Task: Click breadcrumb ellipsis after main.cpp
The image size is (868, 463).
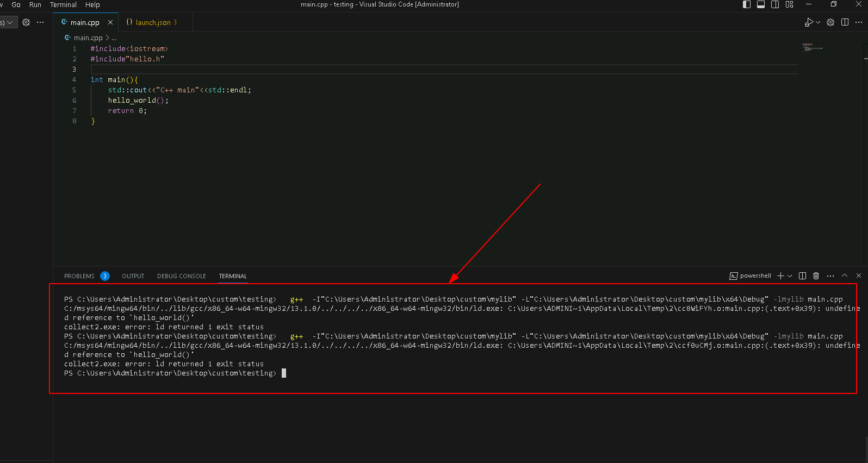Action: coord(114,37)
